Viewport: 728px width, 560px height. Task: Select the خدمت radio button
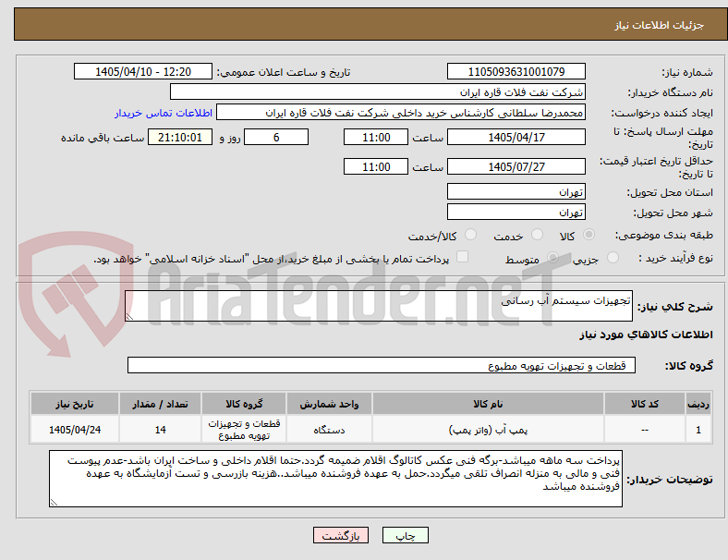(x=537, y=235)
